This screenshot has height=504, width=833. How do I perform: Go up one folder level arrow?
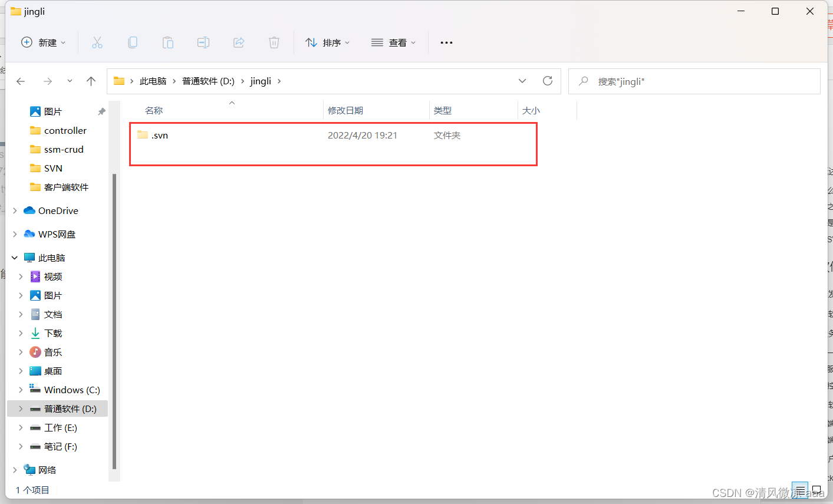(91, 81)
